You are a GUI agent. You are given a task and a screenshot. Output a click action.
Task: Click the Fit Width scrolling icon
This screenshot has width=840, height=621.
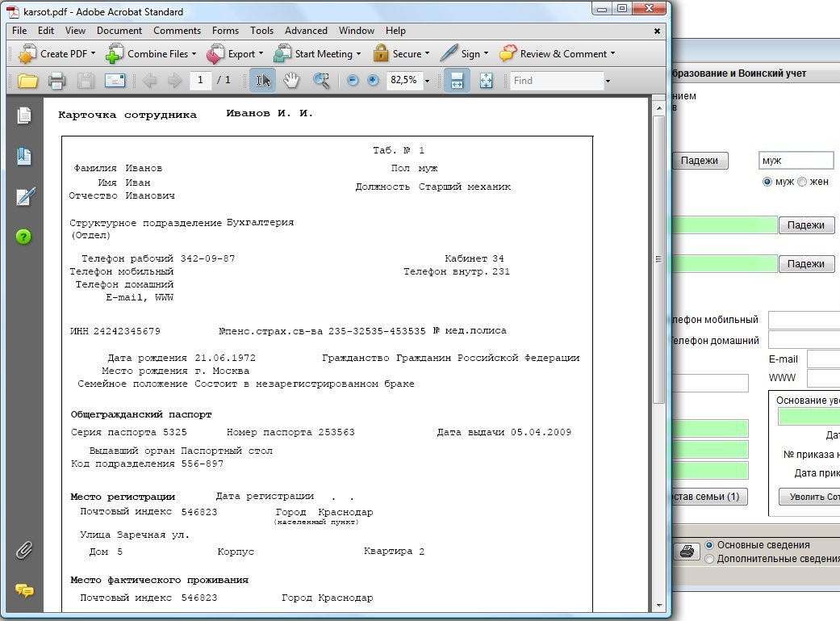[x=456, y=80]
